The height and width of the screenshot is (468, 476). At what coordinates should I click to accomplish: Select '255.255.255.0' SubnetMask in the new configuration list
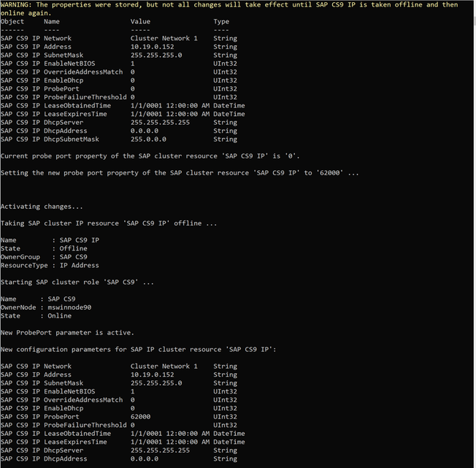[156, 383]
